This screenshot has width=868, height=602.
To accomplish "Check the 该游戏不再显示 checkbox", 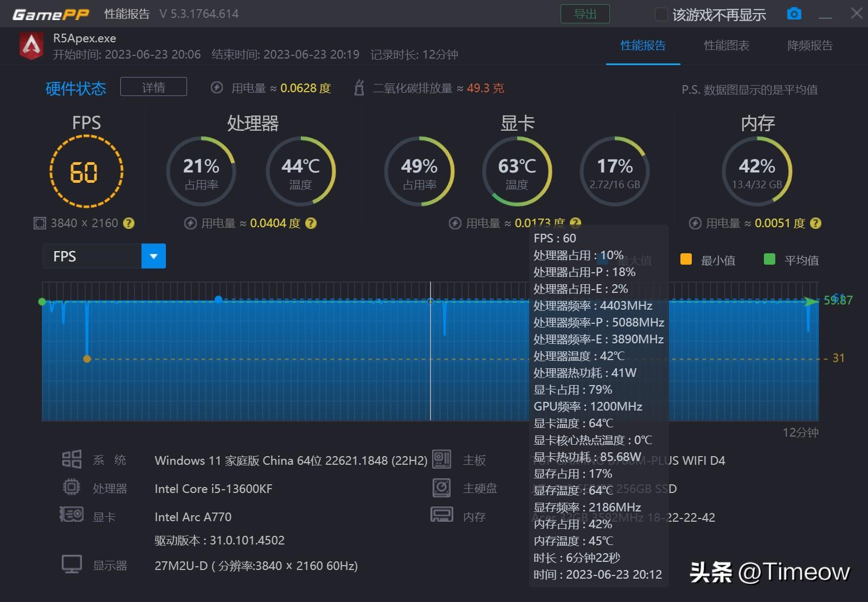I will 661,15.
